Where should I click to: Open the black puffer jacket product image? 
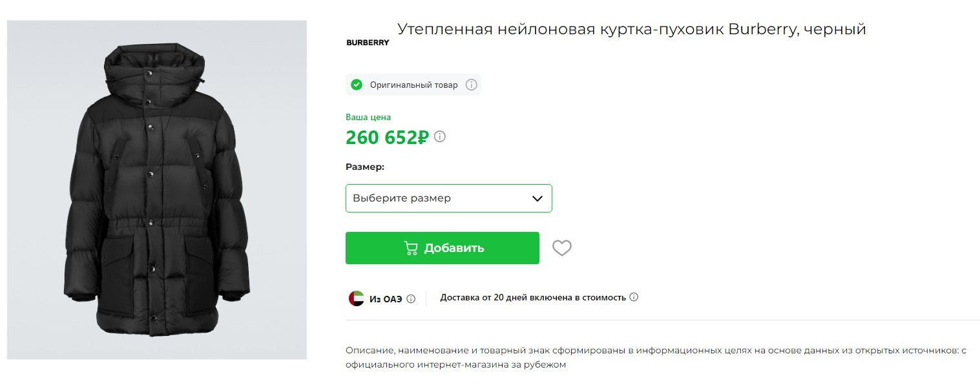point(157,190)
